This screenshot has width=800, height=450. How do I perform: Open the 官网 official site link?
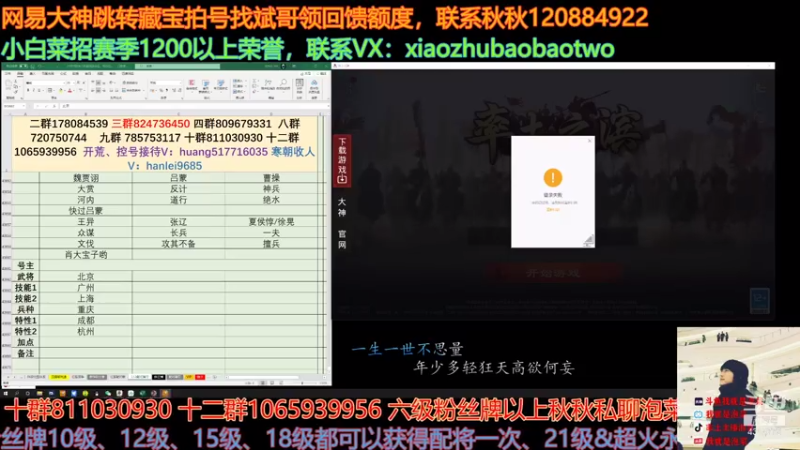(x=342, y=239)
